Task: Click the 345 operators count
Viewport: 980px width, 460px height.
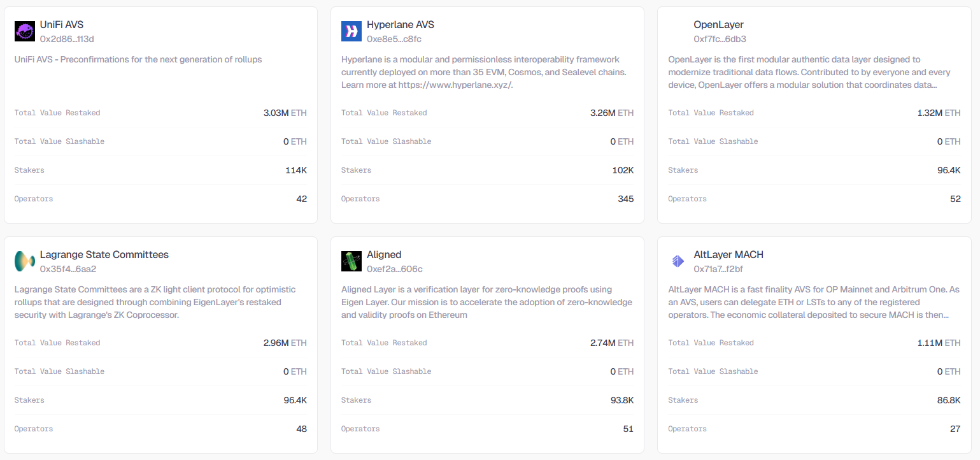Action: click(626, 199)
